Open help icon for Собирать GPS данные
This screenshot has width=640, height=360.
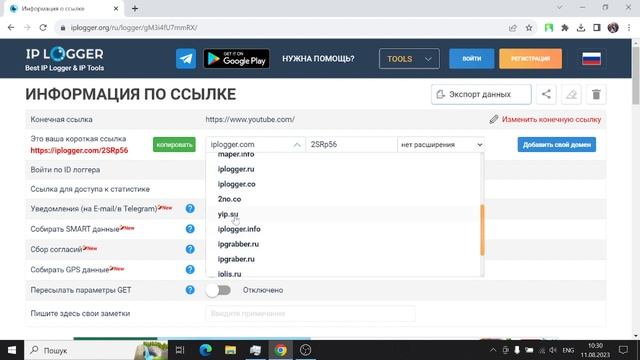190,270
